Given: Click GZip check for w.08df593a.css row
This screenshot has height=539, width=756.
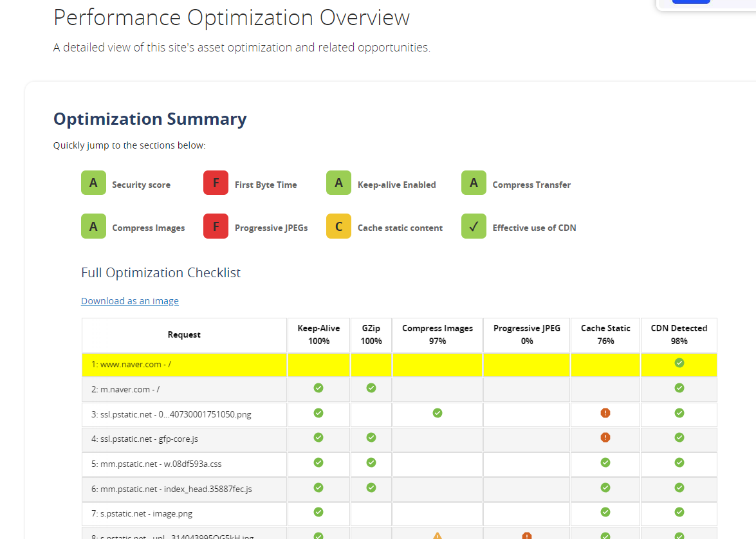Looking at the screenshot, I should coord(371,463).
